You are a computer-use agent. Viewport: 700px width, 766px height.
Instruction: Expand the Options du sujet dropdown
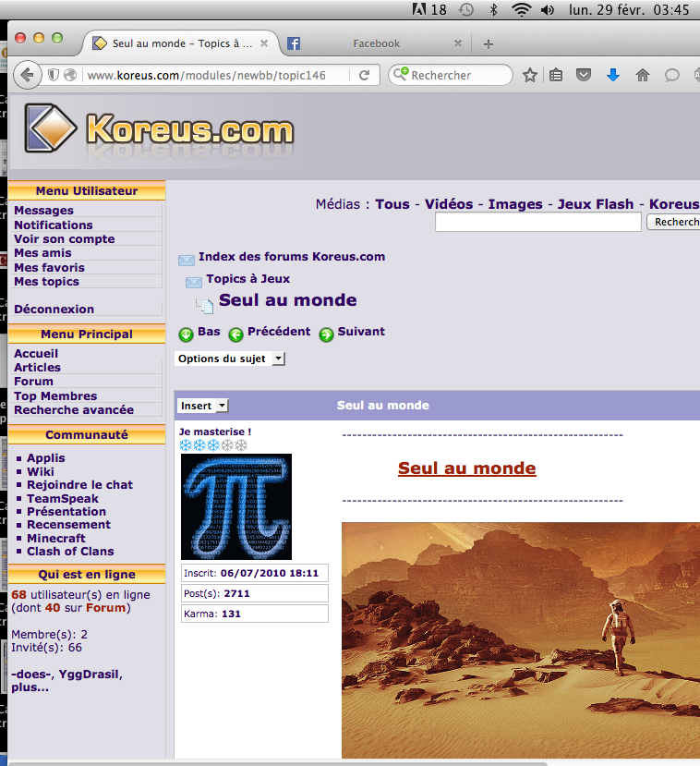pyautogui.click(x=230, y=359)
